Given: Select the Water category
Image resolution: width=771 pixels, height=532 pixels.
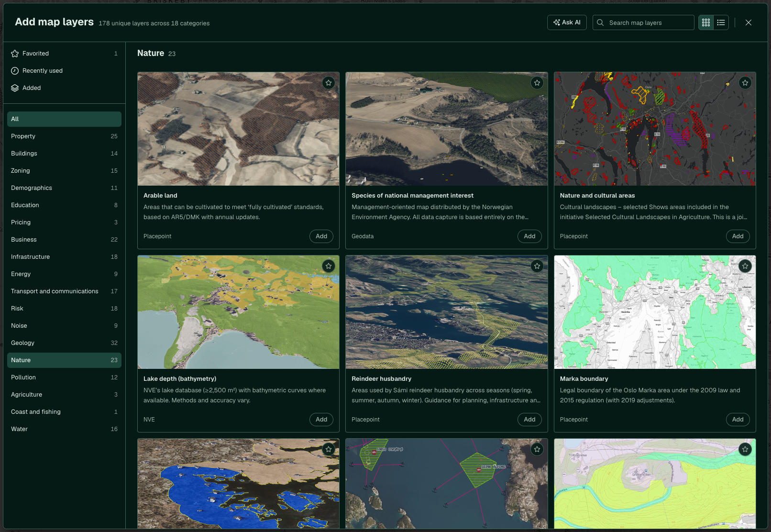Looking at the screenshot, I should (64, 429).
